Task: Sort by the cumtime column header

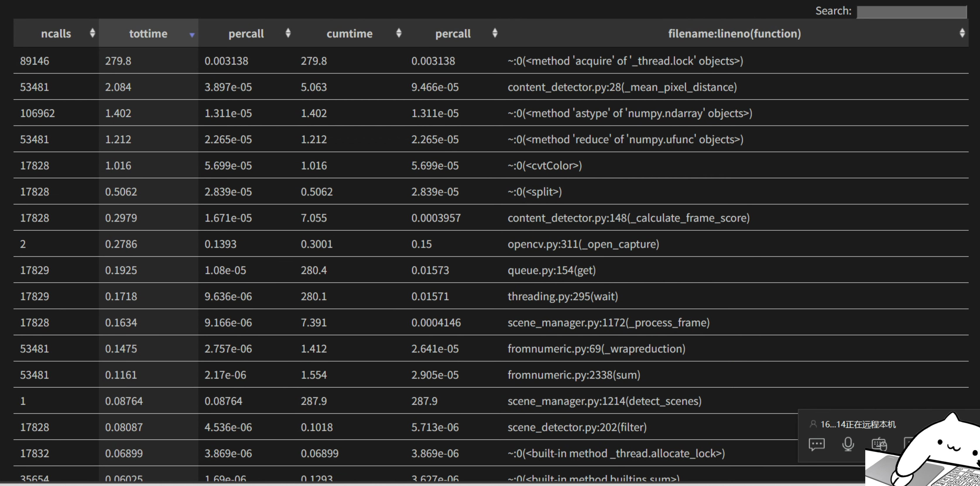Action: coord(349,33)
